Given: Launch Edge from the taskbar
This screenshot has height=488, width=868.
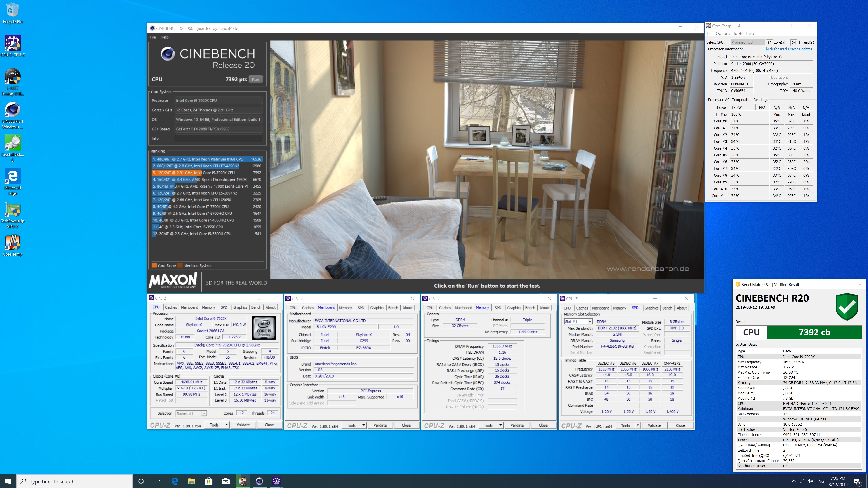Looking at the screenshot, I should click(x=175, y=481).
